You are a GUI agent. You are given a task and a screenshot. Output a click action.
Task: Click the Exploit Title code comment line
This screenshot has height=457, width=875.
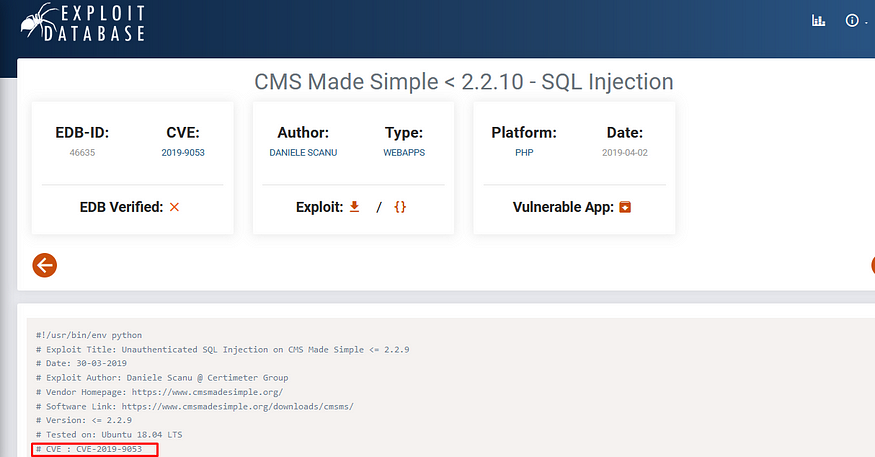tap(223, 350)
